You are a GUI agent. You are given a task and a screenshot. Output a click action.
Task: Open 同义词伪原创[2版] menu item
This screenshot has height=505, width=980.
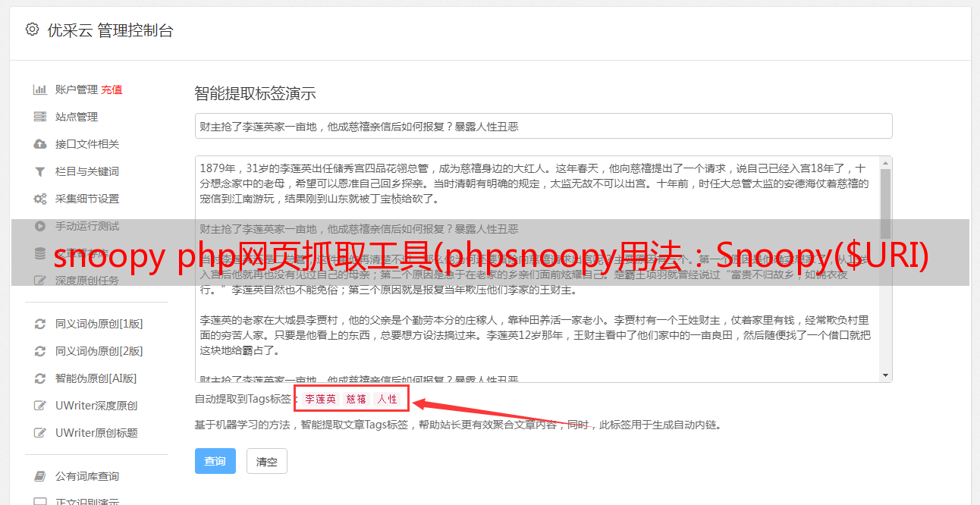point(99,351)
